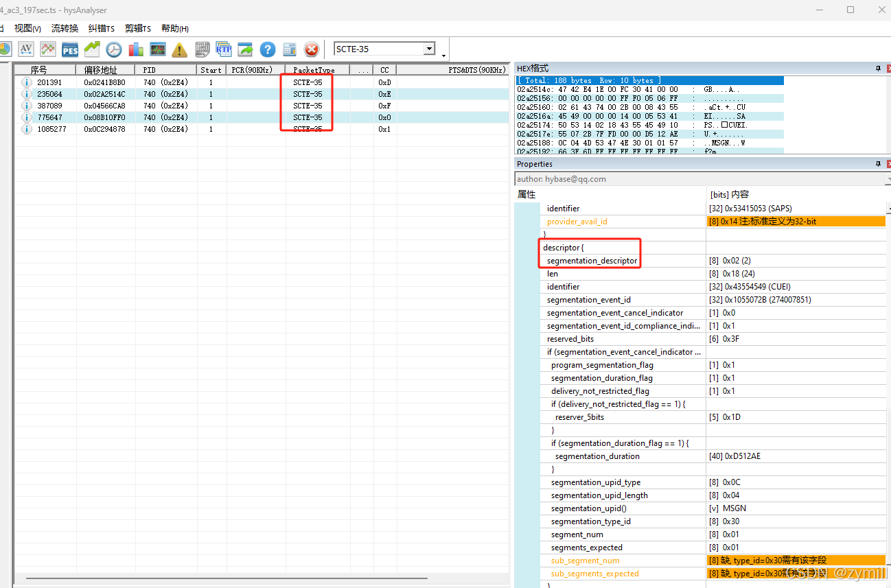891x588 pixels.
Task: Pin the HEX格式 panel
Action: point(878,68)
